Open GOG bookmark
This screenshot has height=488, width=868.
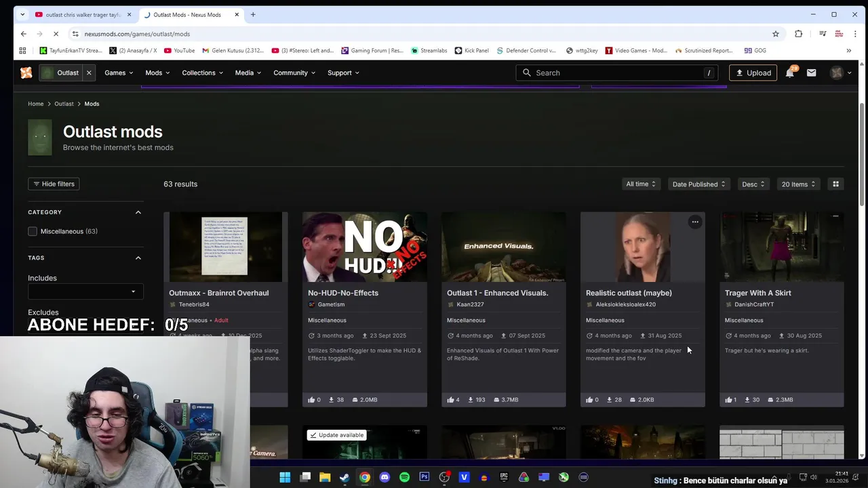755,50
